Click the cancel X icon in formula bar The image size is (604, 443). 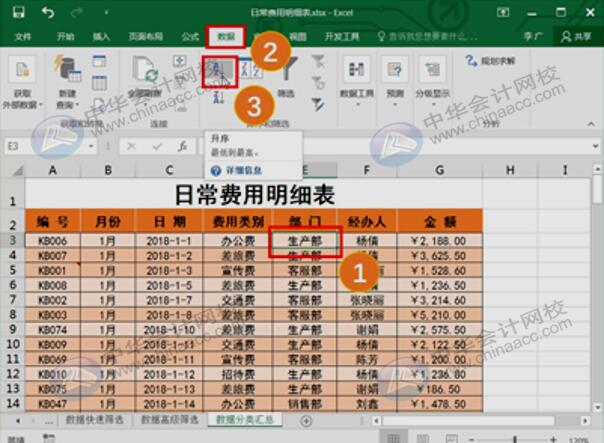(x=131, y=146)
